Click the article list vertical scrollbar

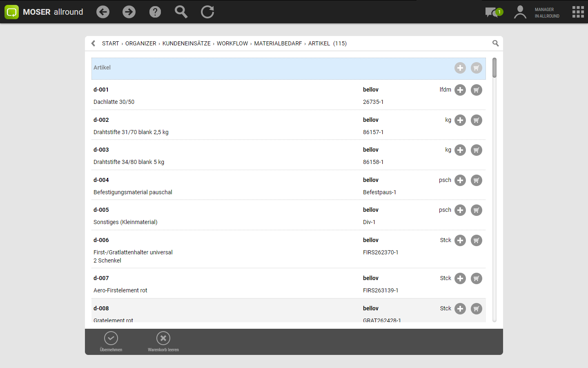(x=494, y=68)
